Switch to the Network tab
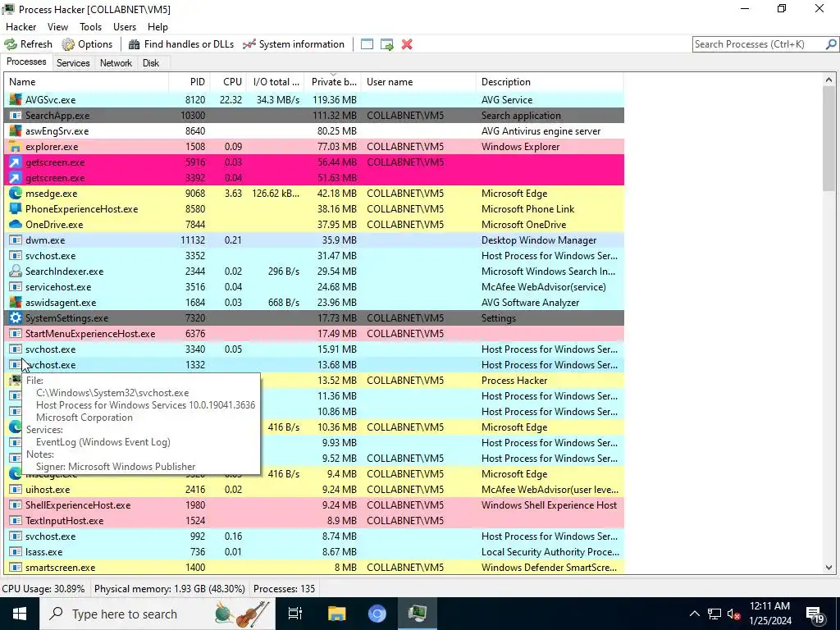This screenshot has height=630, width=840. [116, 63]
